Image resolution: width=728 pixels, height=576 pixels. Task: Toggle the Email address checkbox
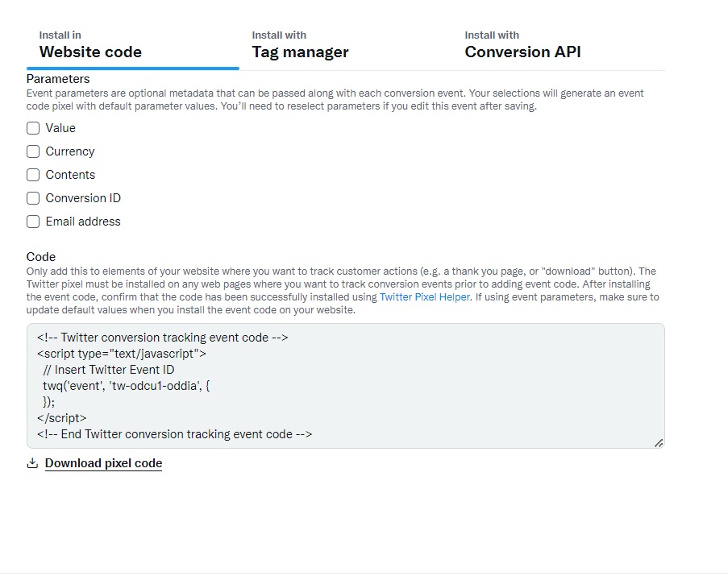(33, 222)
